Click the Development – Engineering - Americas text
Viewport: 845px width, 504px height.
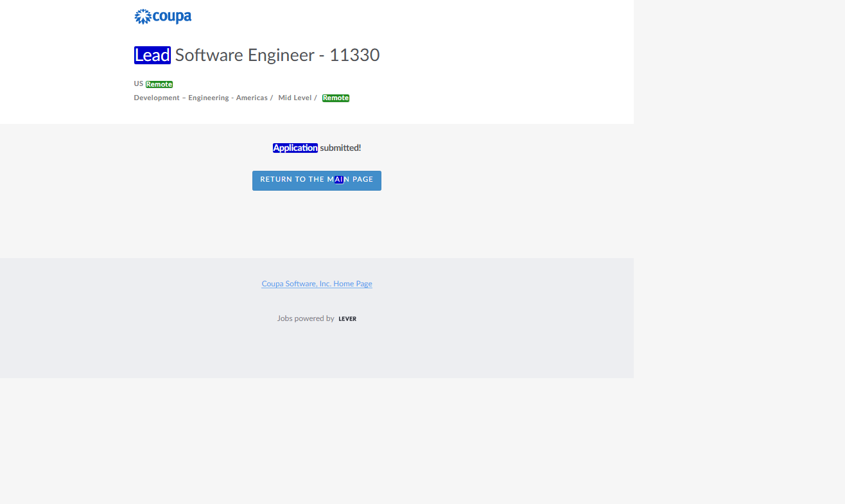pyautogui.click(x=200, y=98)
